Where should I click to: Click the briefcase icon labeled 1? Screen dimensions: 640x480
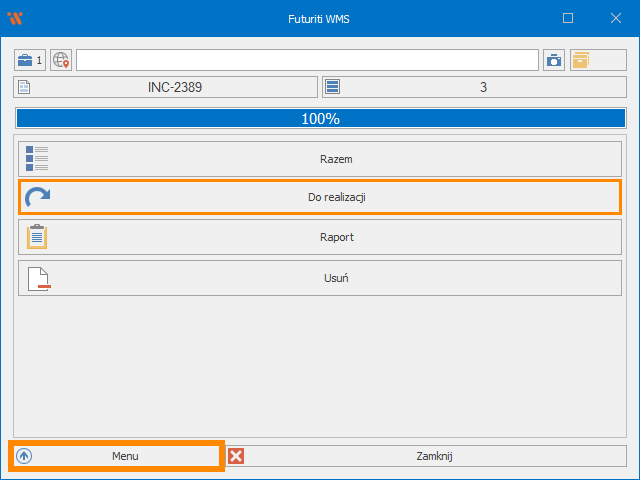point(30,60)
